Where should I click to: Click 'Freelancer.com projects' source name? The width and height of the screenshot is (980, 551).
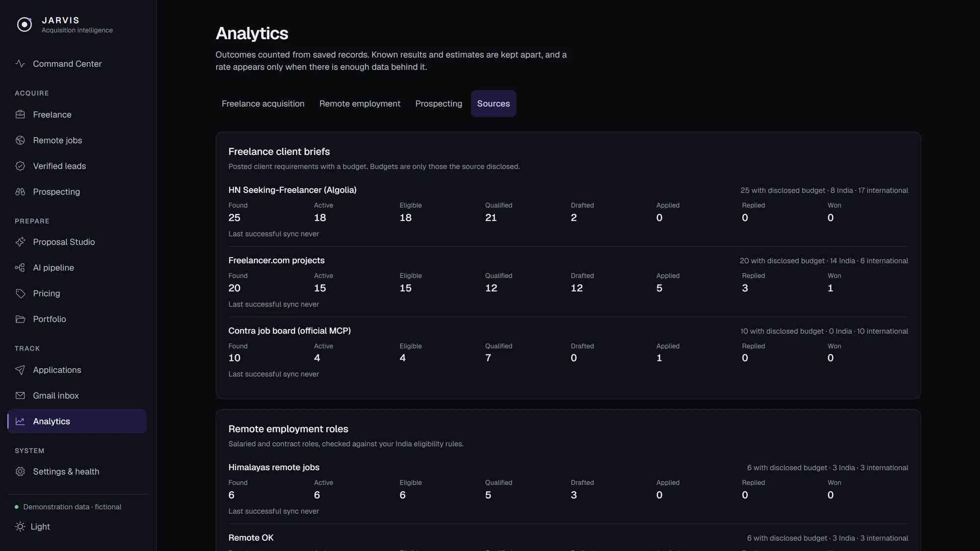pos(276,260)
